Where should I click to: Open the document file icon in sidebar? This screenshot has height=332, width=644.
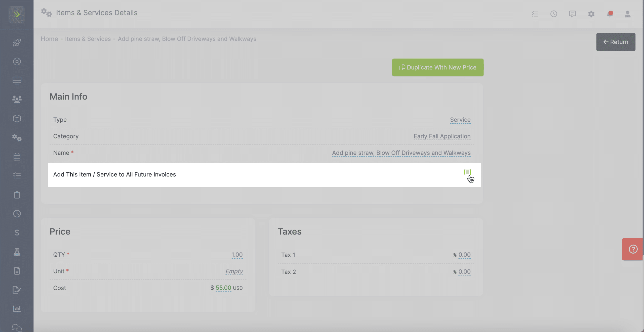point(17,271)
